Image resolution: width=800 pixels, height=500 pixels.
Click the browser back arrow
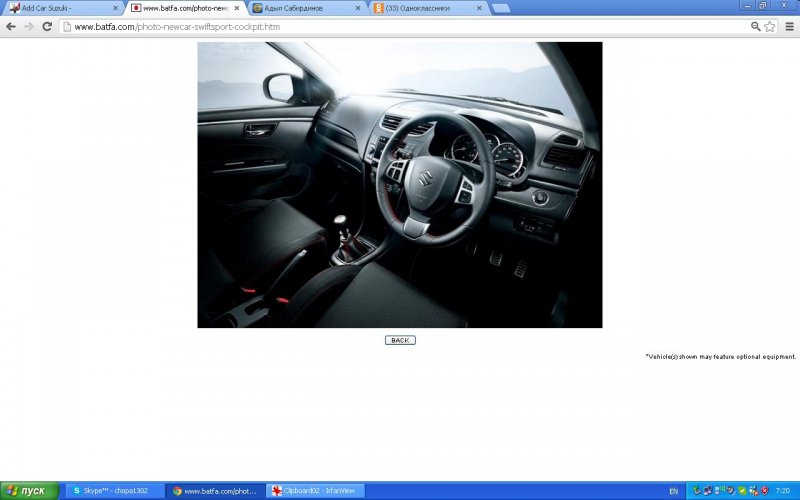[x=11, y=26]
